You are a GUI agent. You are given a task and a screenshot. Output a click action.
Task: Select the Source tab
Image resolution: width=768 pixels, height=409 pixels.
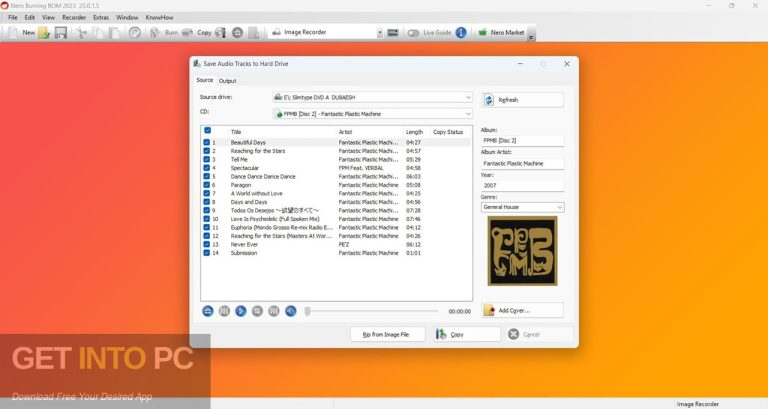[205, 80]
